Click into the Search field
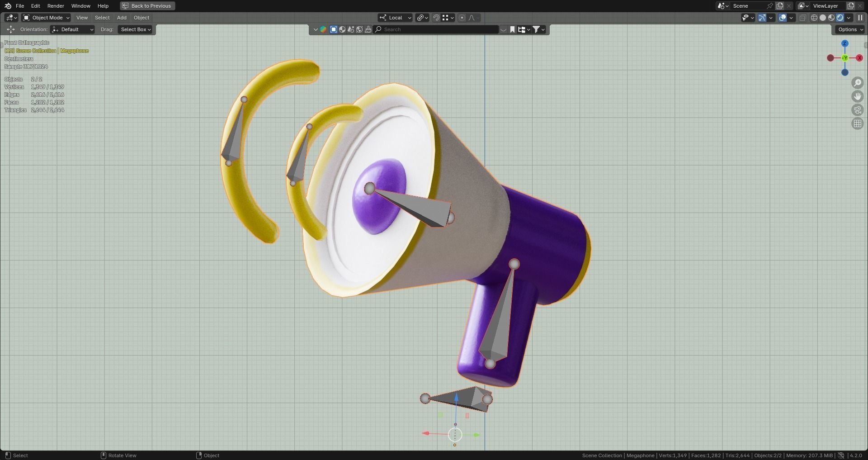The image size is (868, 460). [x=436, y=29]
